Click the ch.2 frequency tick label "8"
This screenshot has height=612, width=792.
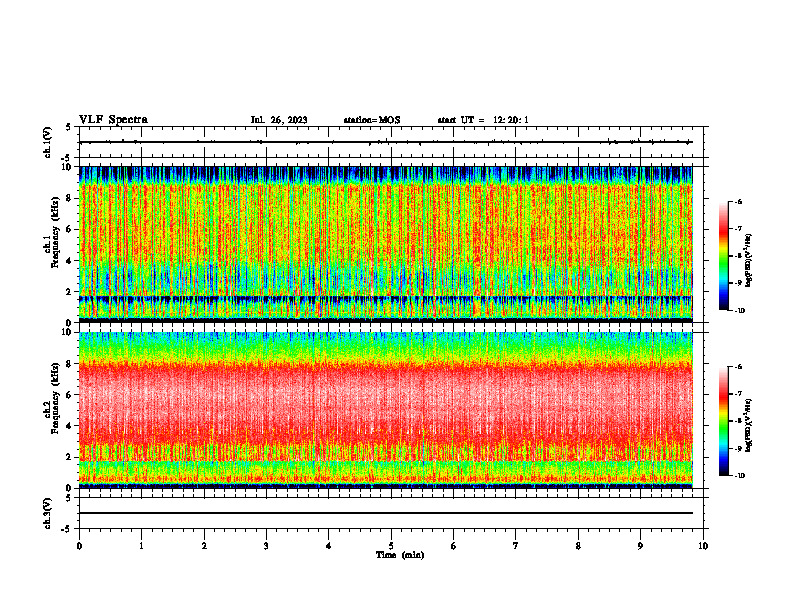[69, 364]
